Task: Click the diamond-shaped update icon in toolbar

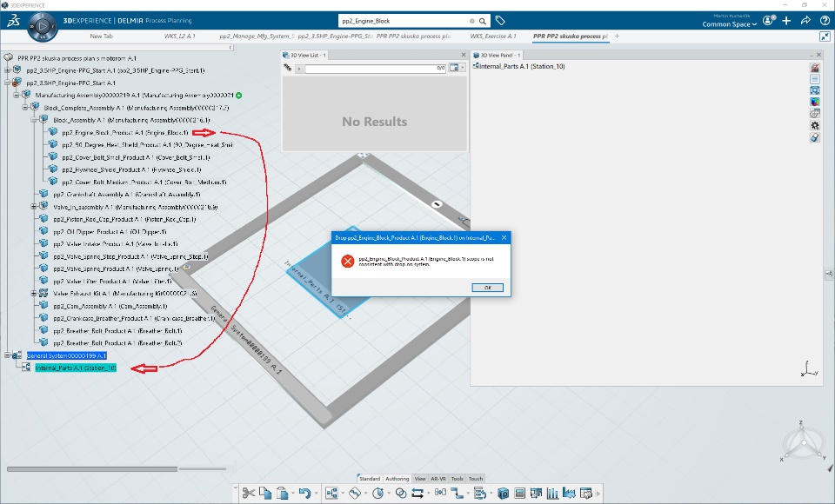Action: coord(355,494)
